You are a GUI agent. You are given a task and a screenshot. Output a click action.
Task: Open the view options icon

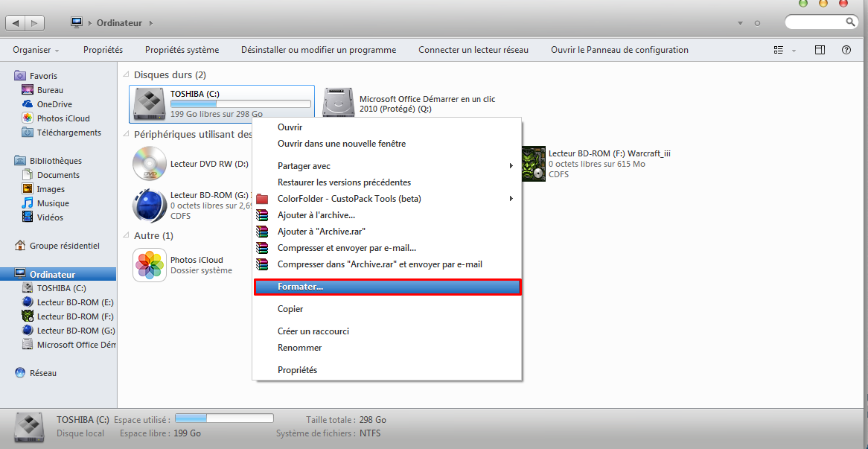[x=779, y=50]
